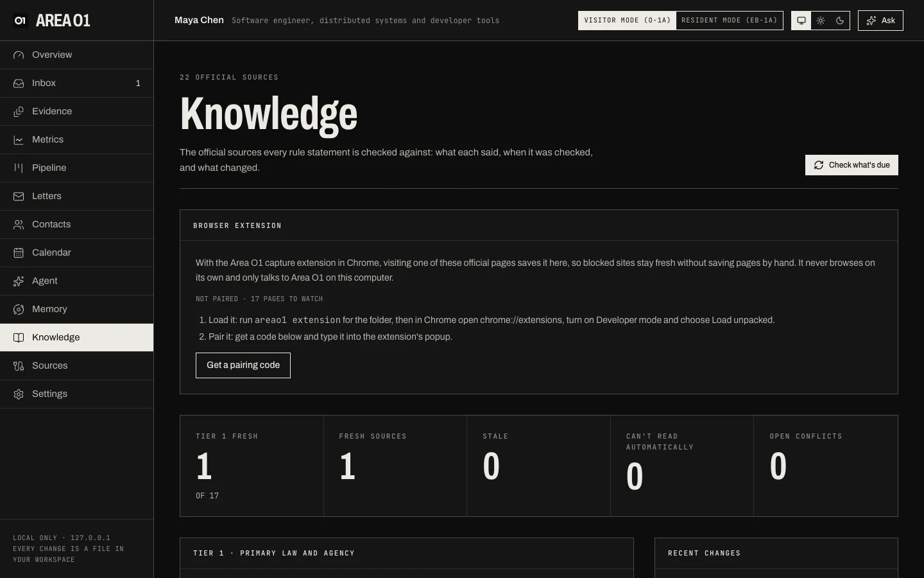Open the Pipeline section
Viewport: 924px width, 578px height.
(x=77, y=168)
